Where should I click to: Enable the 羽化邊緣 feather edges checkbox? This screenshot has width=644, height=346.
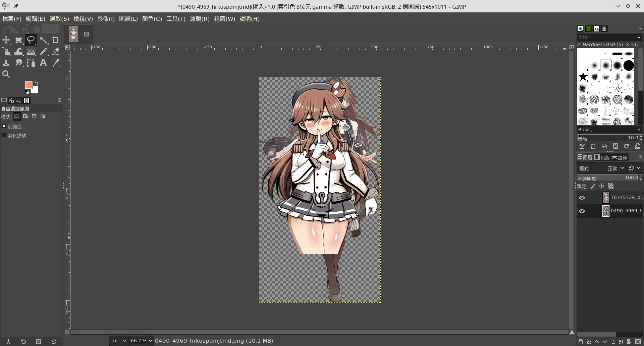click(x=4, y=135)
